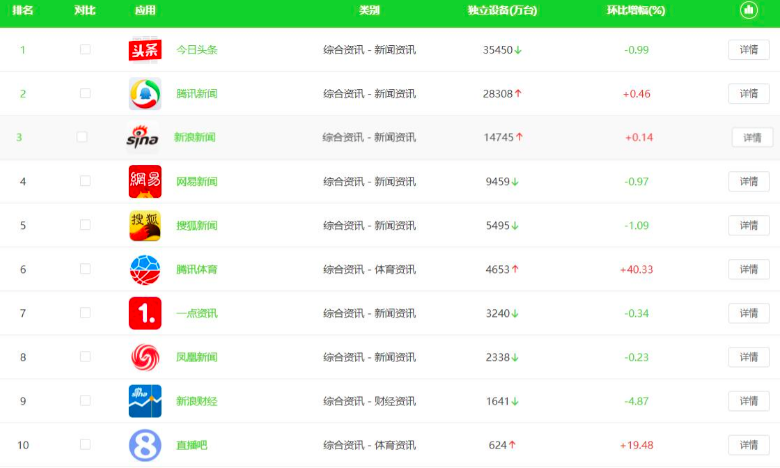Select the device count 14745 value
780x468 pixels.
tap(498, 137)
